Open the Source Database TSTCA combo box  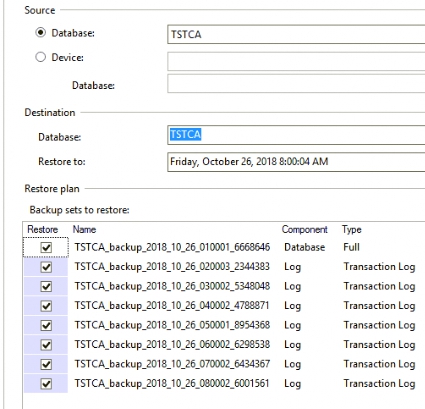pos(296,34)
